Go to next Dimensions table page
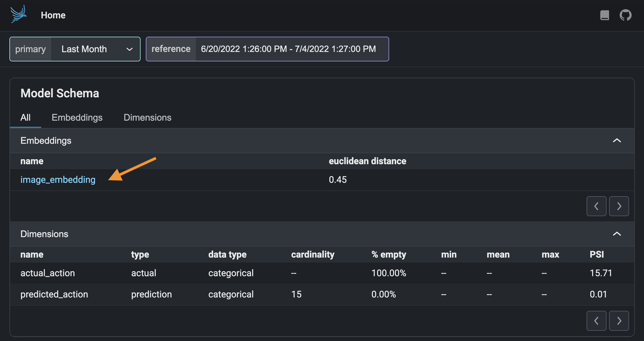Image resolution: width=644 pixels, height=341 pixels. pos(619,321)
